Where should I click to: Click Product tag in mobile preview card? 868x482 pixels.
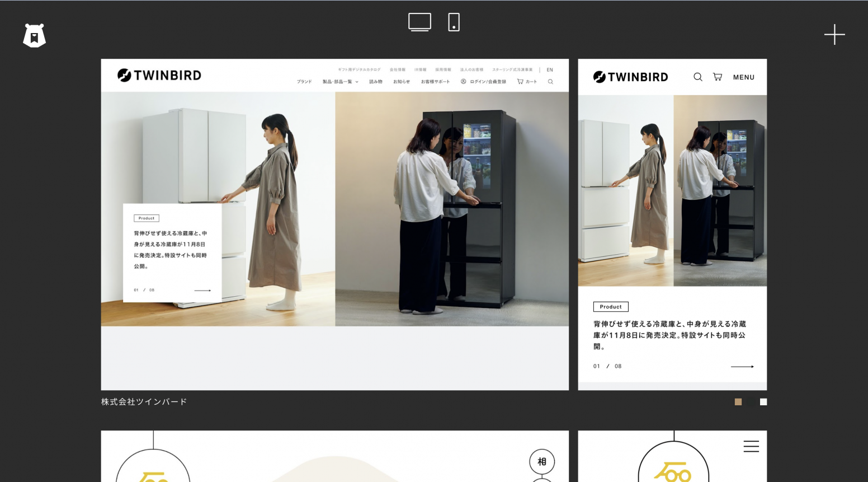pos(611,307)
